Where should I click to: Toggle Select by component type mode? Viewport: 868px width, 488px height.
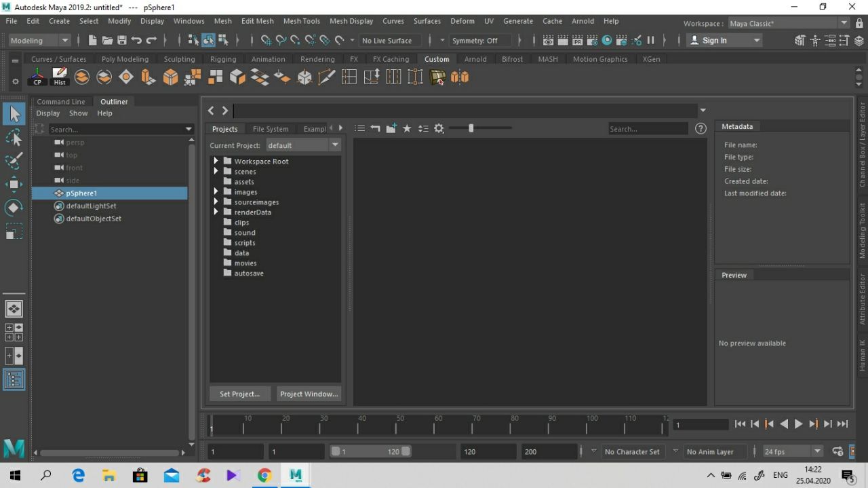223,40
